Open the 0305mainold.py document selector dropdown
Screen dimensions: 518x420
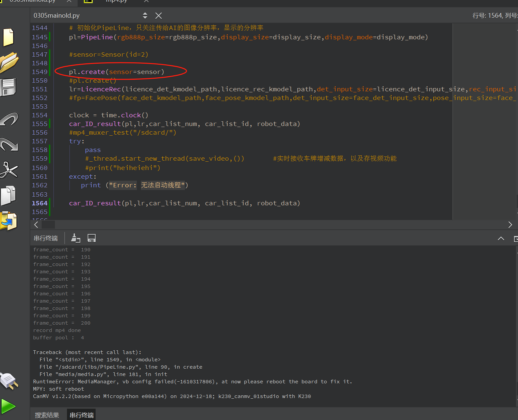pyautogui.click(x=145, y=16)
